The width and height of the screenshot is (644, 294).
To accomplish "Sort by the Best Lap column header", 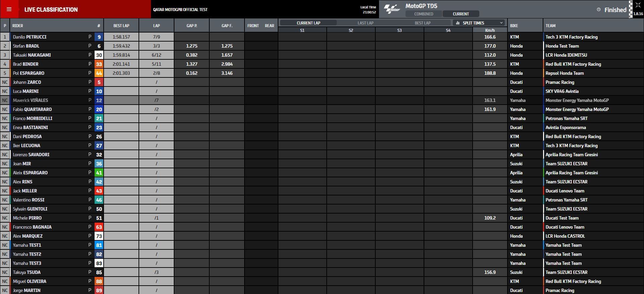I will pos(121,26).
